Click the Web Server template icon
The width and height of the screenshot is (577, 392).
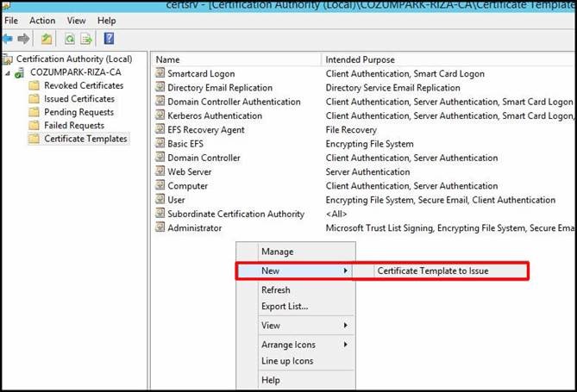pyautogui.click(x=160, y=171)
